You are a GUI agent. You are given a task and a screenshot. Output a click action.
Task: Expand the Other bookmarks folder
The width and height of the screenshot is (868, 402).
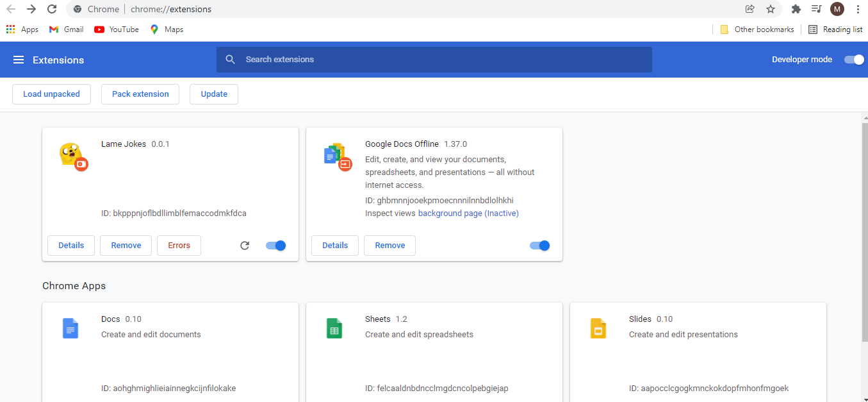(757, 29)
